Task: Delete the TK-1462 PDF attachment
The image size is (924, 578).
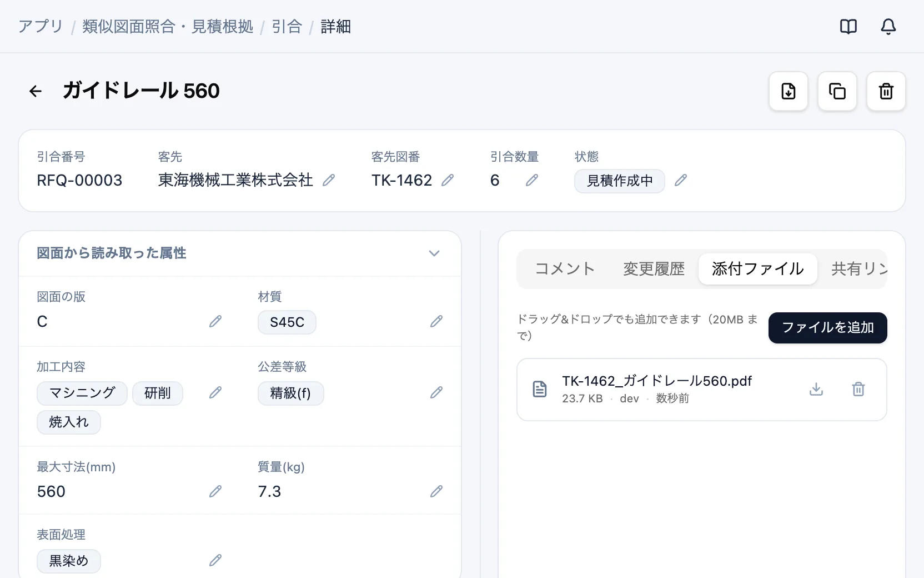Action: point(858,389)
